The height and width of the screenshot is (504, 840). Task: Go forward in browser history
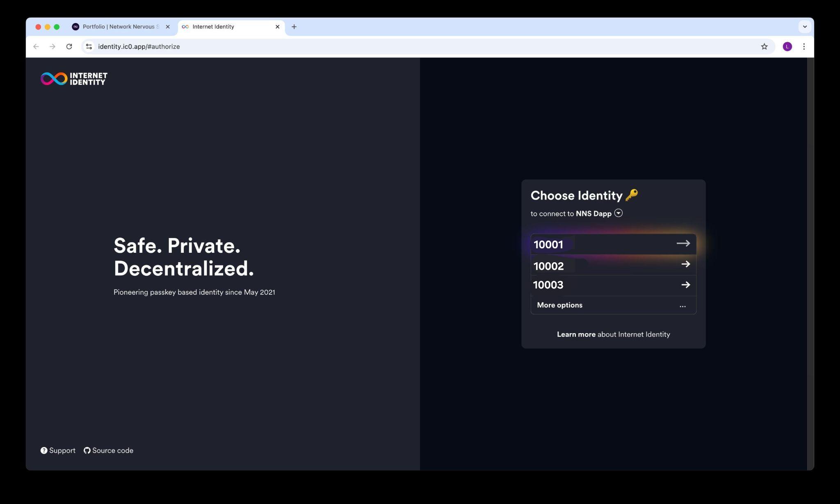pos(52,46)
